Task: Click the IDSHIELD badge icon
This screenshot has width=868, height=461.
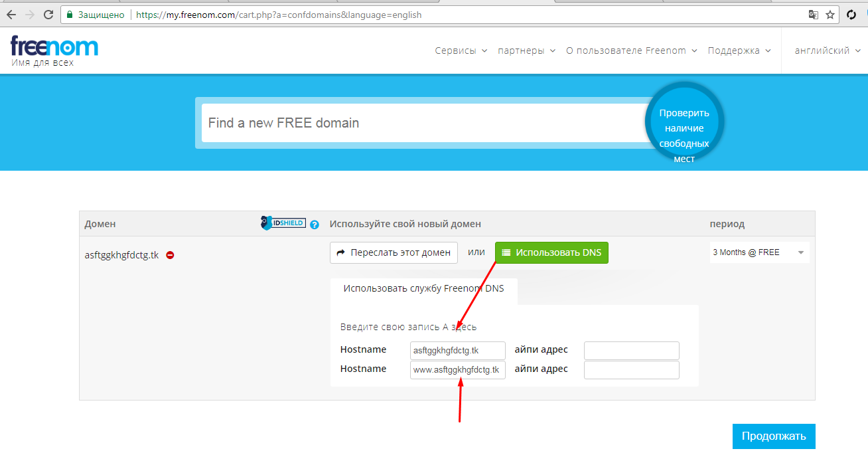Action: pyautogui.click(x=283, y=223)
